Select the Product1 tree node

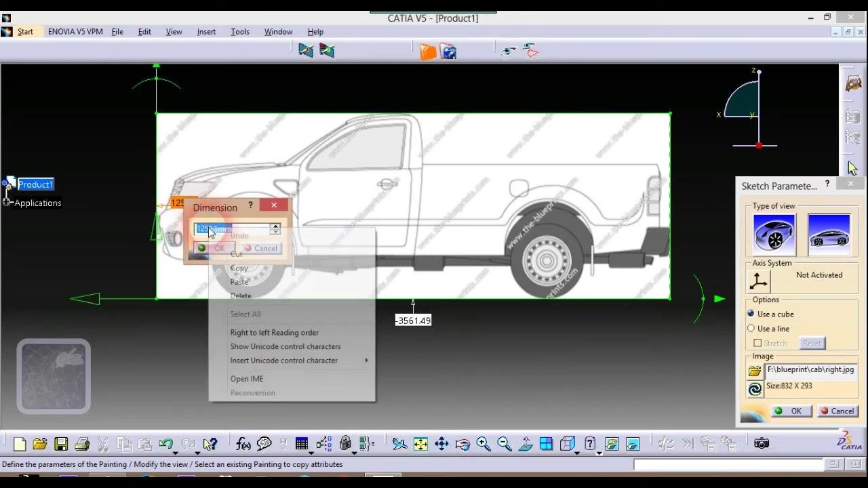click(35, 184)
